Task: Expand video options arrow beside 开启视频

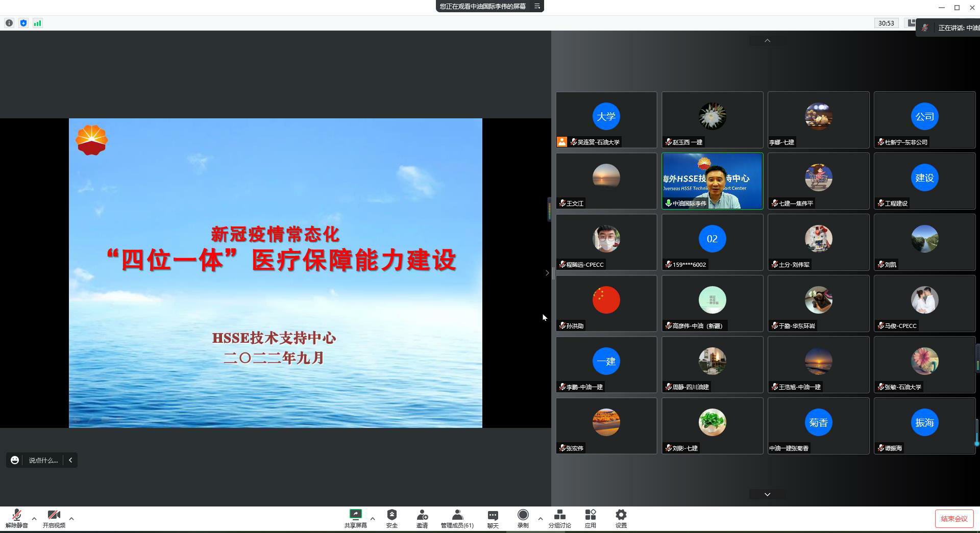Action: (71, 519)
